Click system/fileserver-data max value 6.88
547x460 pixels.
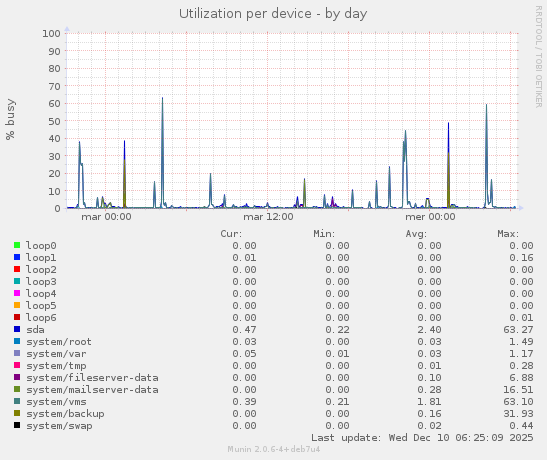tap(521, 378)
